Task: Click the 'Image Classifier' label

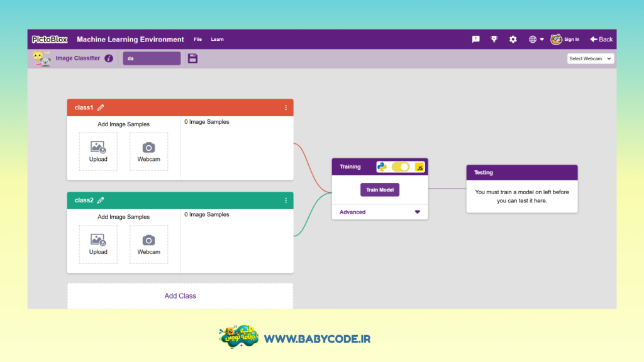Action: [78, 58]
